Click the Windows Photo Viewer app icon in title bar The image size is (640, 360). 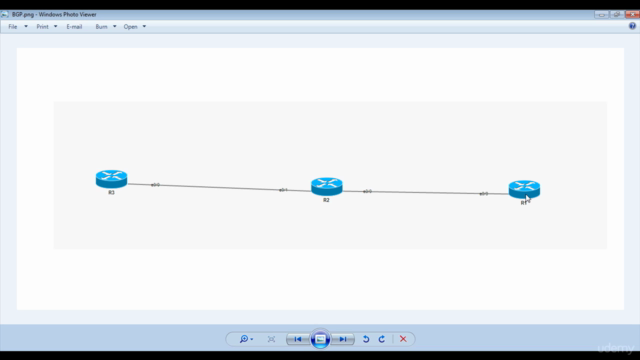(x=4, y=14)
